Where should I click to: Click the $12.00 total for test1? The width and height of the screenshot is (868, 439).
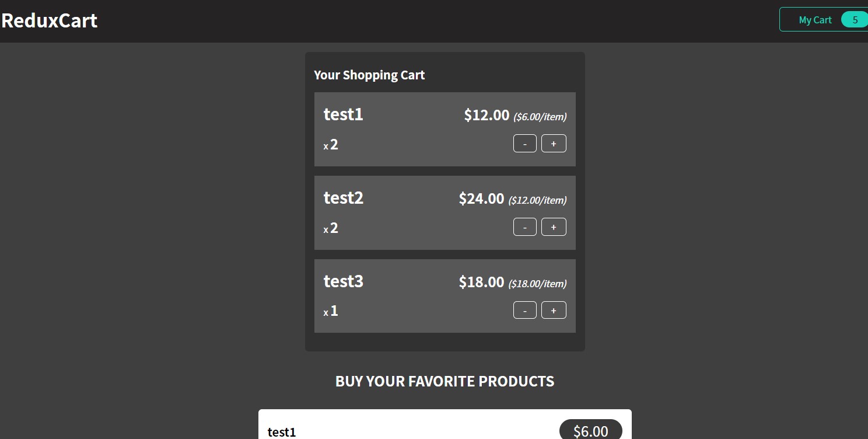coord(487,115)
